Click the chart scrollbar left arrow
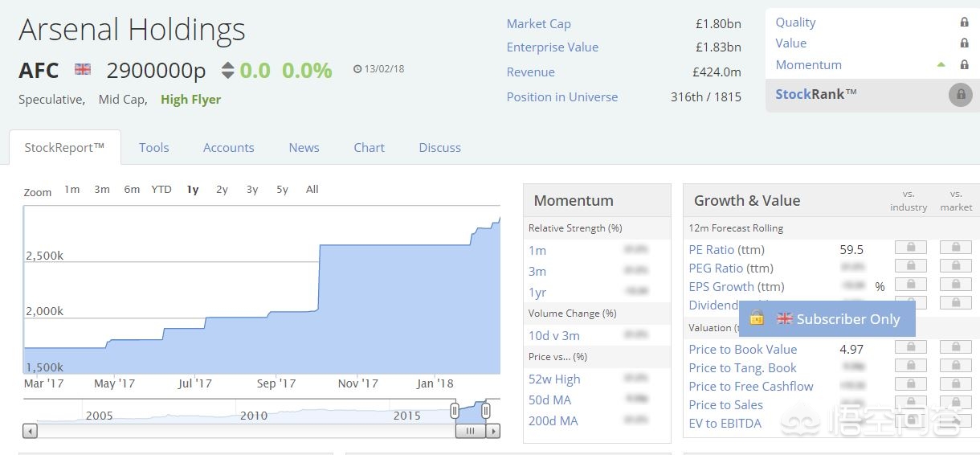The image size is (980, 455). (30, 431)
